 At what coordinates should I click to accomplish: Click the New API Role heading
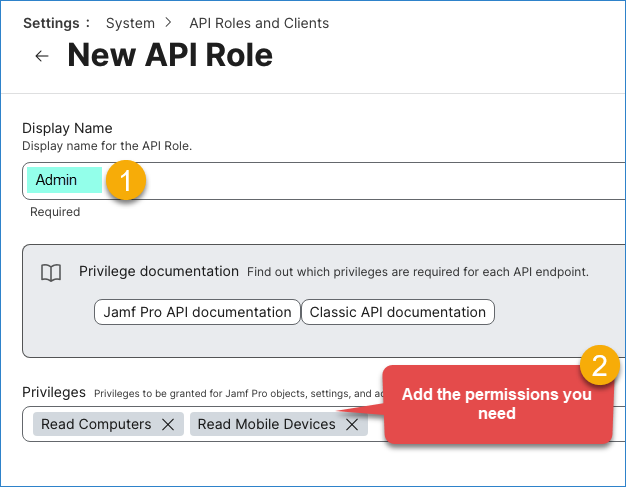170,56
